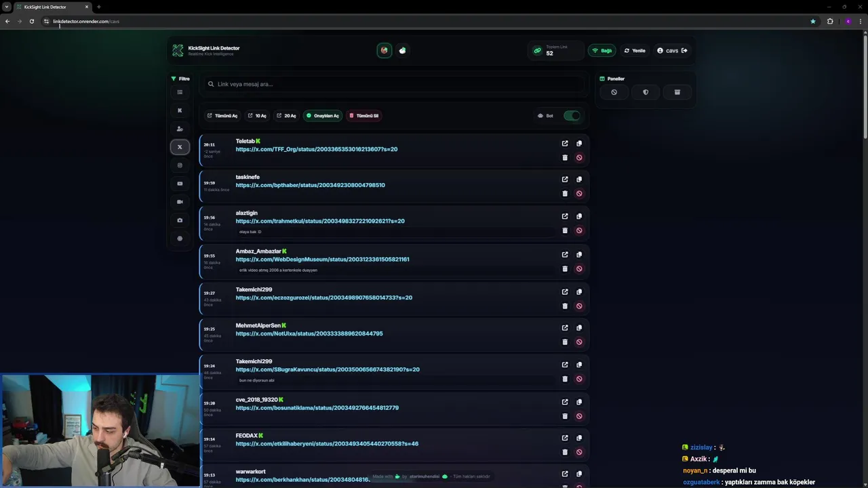The width and height of the screenshot is (868, 488).
Task: Open FEODAX's link with external icon
Action: pos(565,438)
